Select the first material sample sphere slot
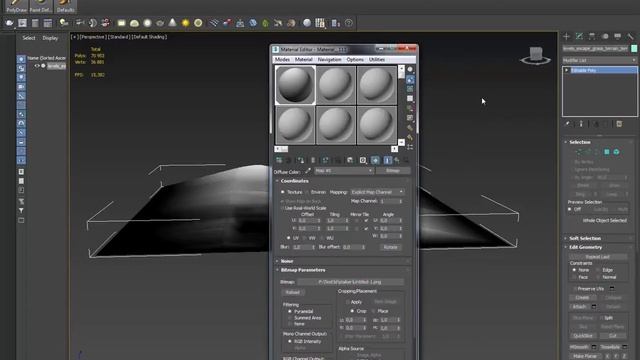Image resolution: width=640 pixels, height=360 pixels. click(295, 85)
